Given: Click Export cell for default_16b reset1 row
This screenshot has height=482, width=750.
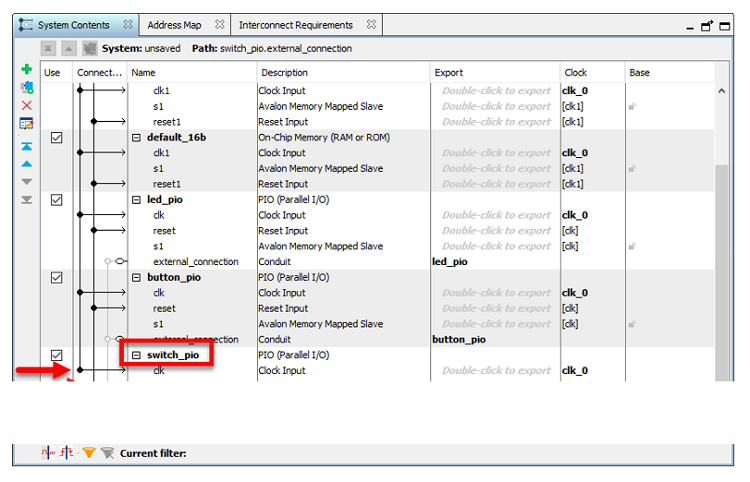Looking at the screenshot, I should 496,184.
